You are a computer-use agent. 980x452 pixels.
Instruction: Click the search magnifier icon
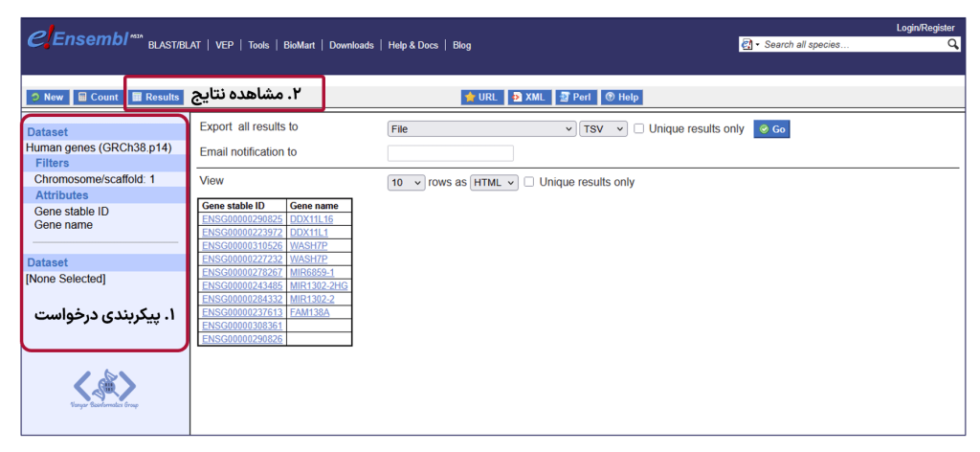pos(953,44)
